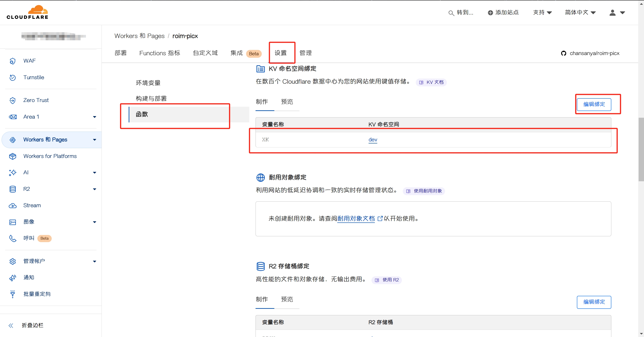Click the 转到... search field
The image size is (644, 337).
pyautogui.click(x=461, y=13)
